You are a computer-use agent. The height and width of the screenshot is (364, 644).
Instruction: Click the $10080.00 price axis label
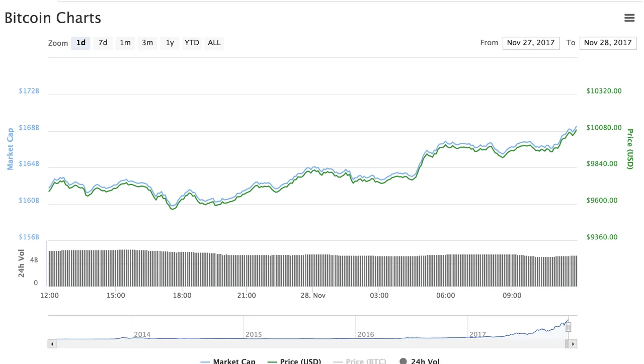click(x=604, y=128)
